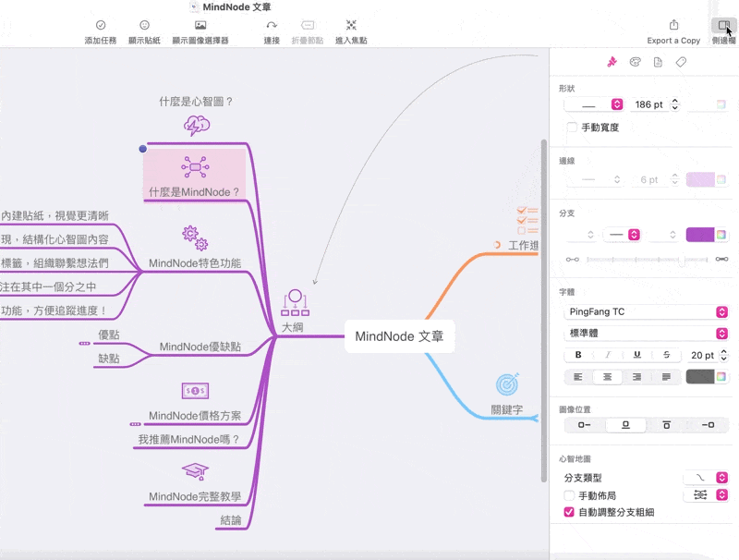Open the document note tab in inspector
The image size is (739, 560).
pos(658,62)
